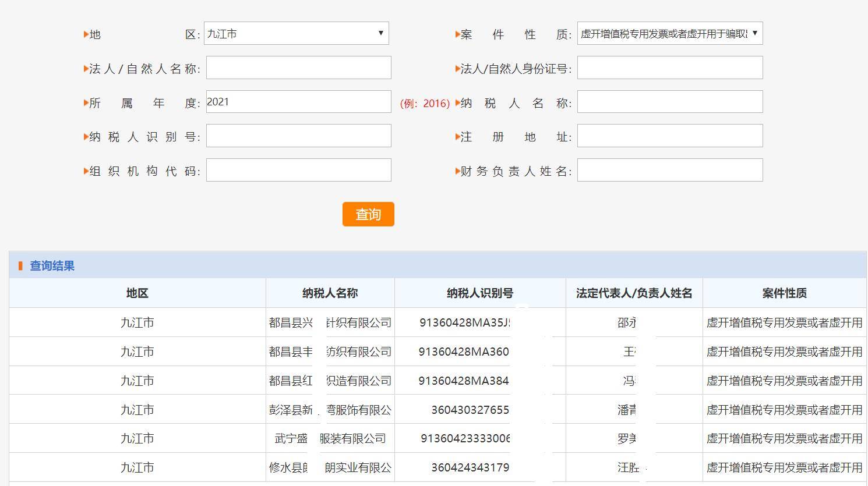Image resolution: width=868 pixels, height=486 pixels.
Task: Select taxpayer name starting 都昌县丰
Action: pyautogui.click(x=330, y=352)
